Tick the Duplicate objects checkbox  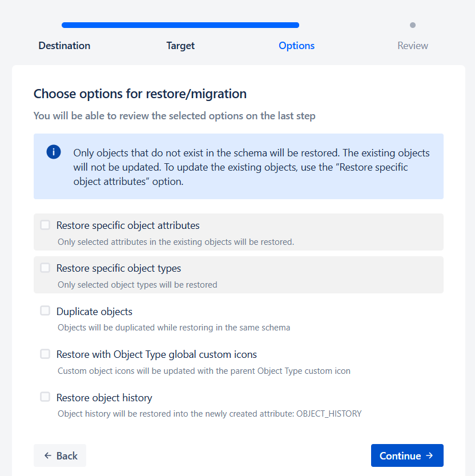pos(45,310)
